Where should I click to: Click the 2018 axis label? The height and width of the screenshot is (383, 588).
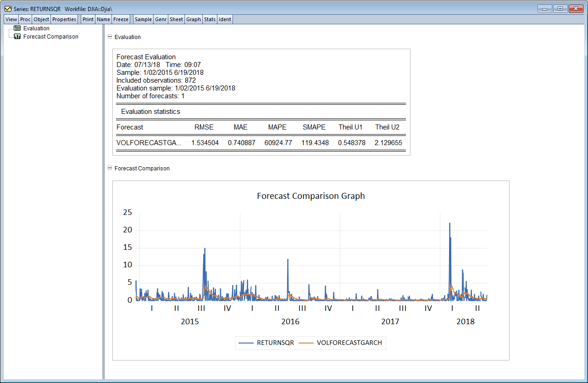(466, 321)
